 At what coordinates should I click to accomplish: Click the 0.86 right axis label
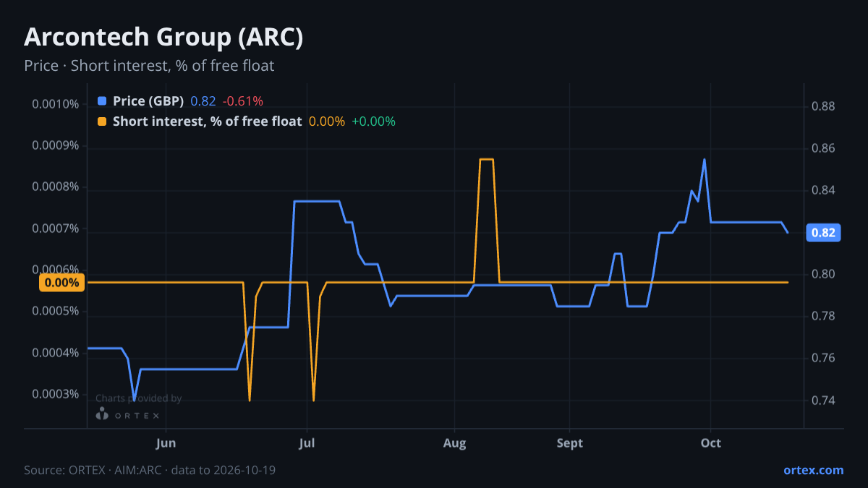pos(824,149)
